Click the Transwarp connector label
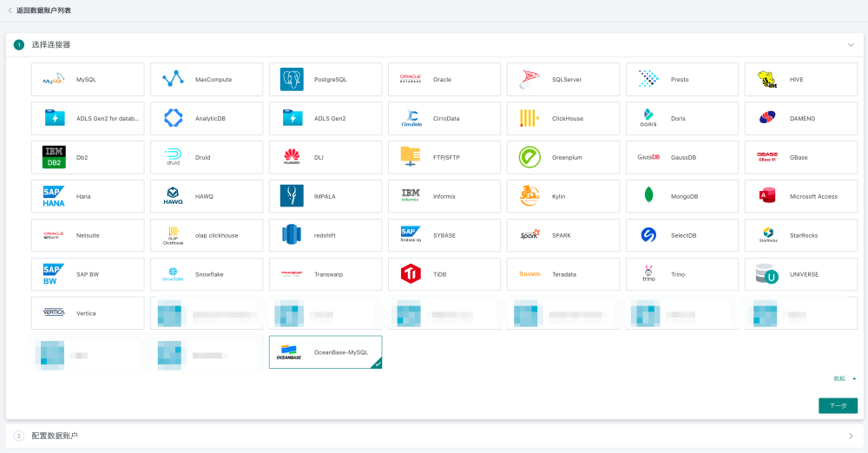 coord(328,275)
